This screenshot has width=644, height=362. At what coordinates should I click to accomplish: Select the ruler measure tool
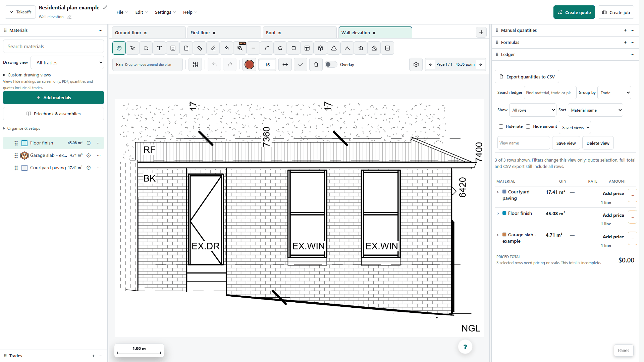tap(200, 48)
